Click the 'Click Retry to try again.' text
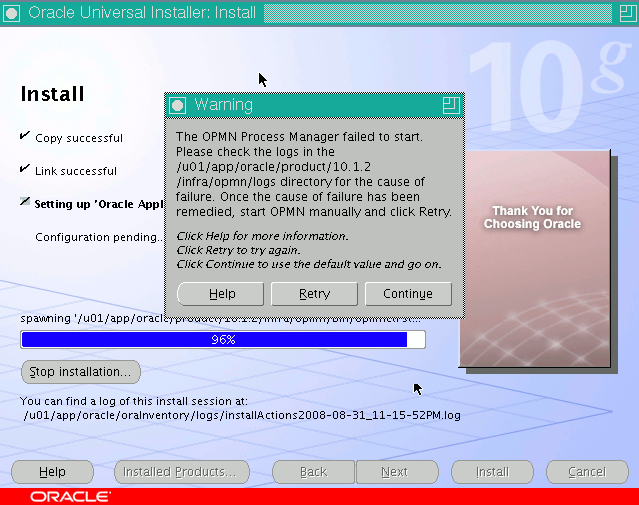 (238, 250)
